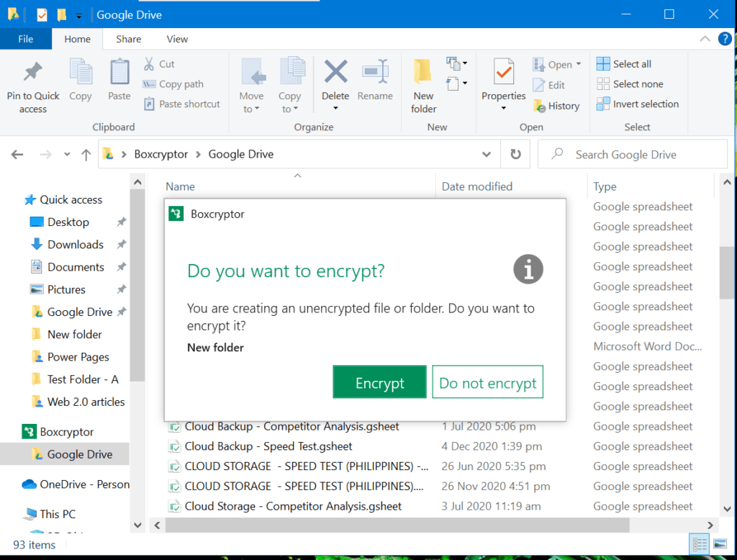This screenshot has height=560, width=737.
Task: Open Documents in the navigation pane
Action: (76, 267)
